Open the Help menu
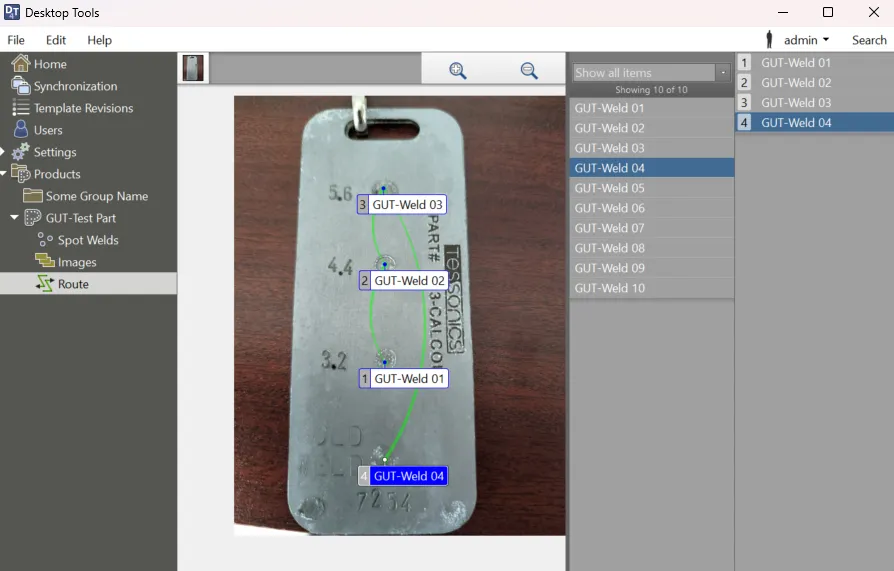 click(x=99, y=40)
